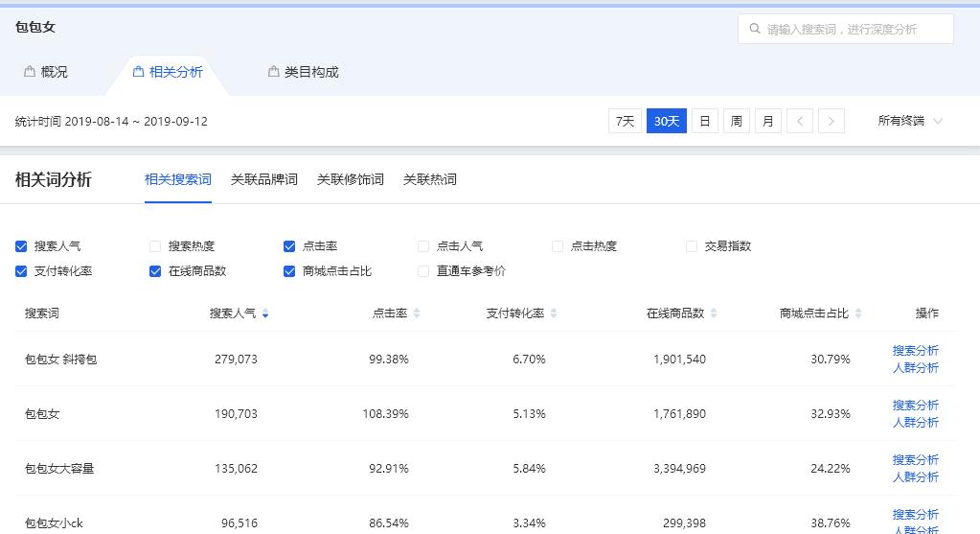
Task: Focus the search keyword input field
Action: 846,29
